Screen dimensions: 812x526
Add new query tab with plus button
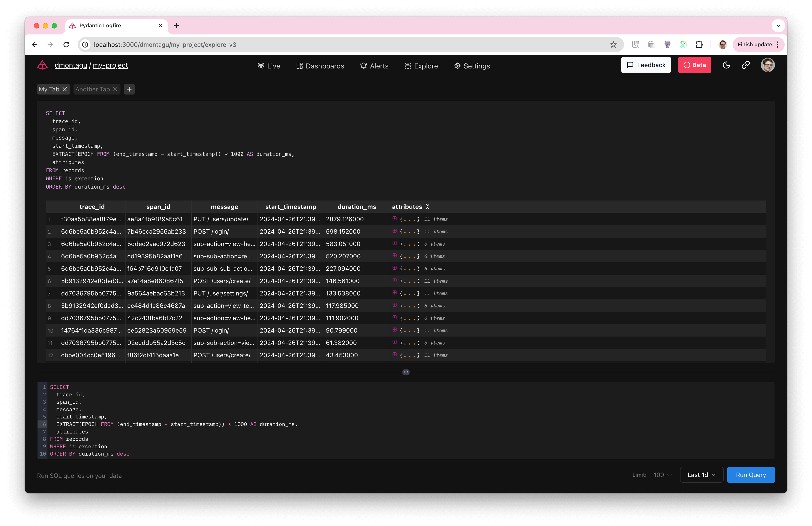coord(129,89)
